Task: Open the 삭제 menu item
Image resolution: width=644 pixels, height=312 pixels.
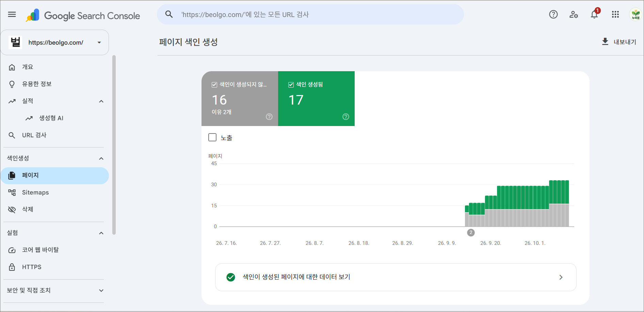Action: pos(54,209)
